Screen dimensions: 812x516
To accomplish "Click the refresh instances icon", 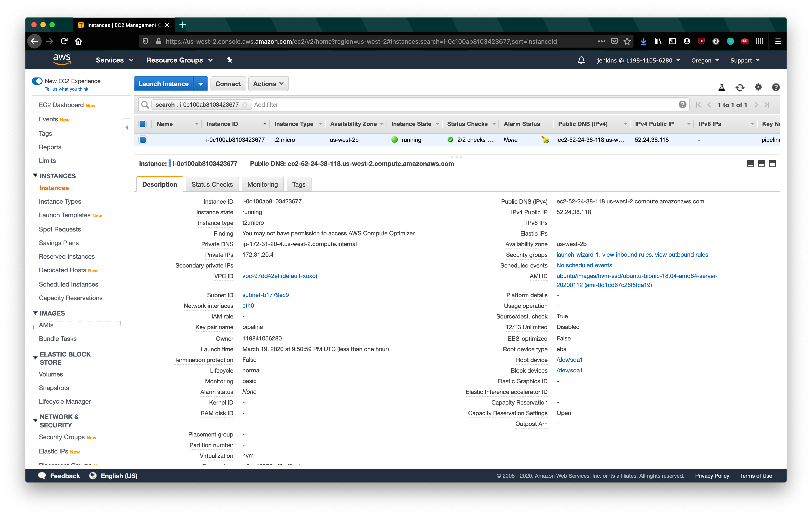I will tap(739, 88).
